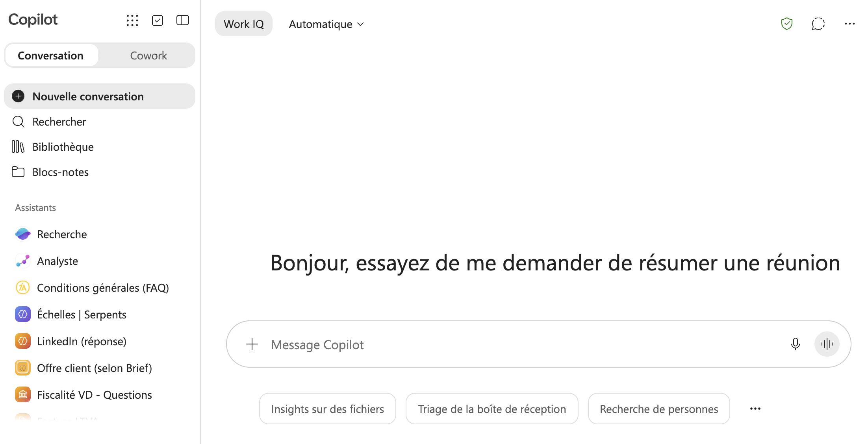Screen dimensions: 868x444
Task: Click the plus icon in message box
Action: [x=252, y=344]
